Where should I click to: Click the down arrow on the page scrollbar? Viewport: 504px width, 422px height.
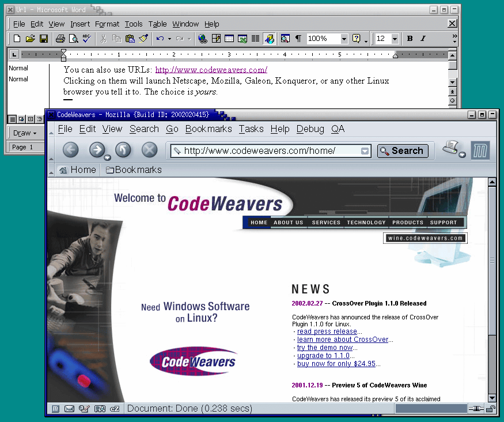pyautogui.click(x=492, y=398)
